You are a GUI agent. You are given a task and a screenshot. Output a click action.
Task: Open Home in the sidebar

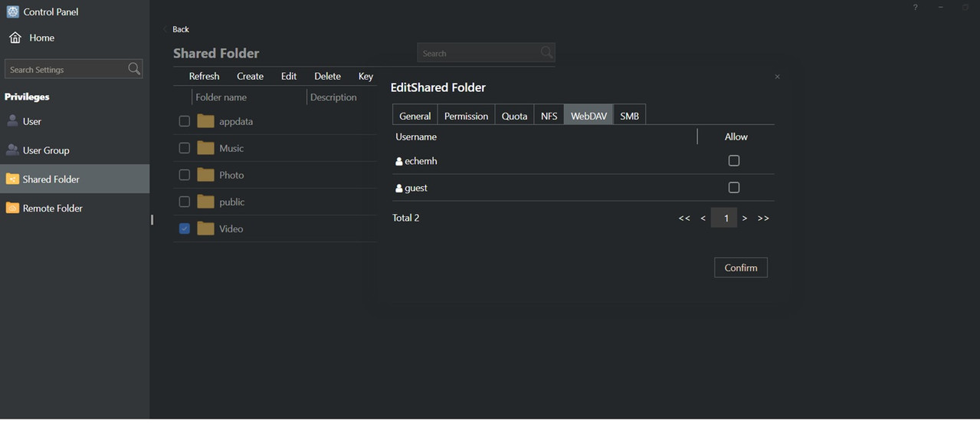(x=42, y=38)
